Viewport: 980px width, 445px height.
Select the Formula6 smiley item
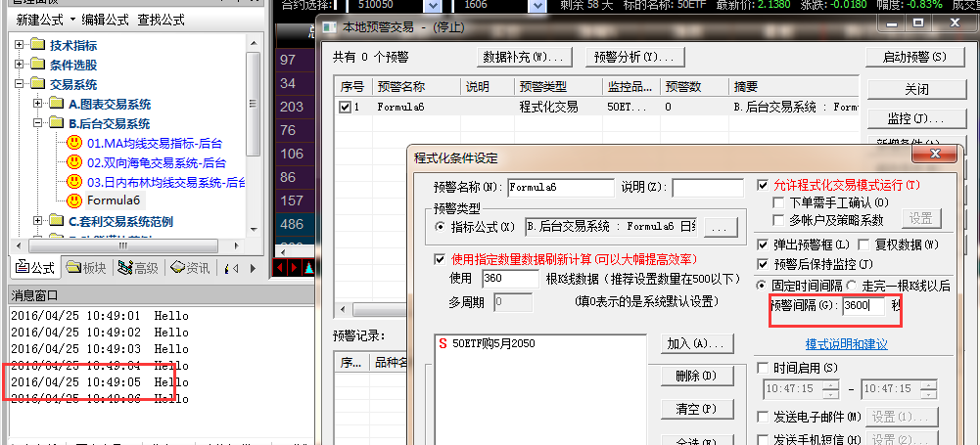coord(74,201)
